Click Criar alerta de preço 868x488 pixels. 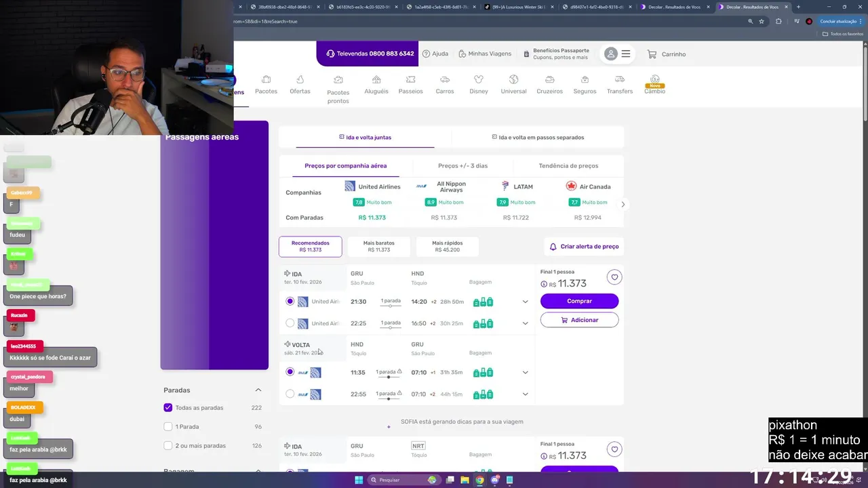pyautogui.click(x=584, y=247)
